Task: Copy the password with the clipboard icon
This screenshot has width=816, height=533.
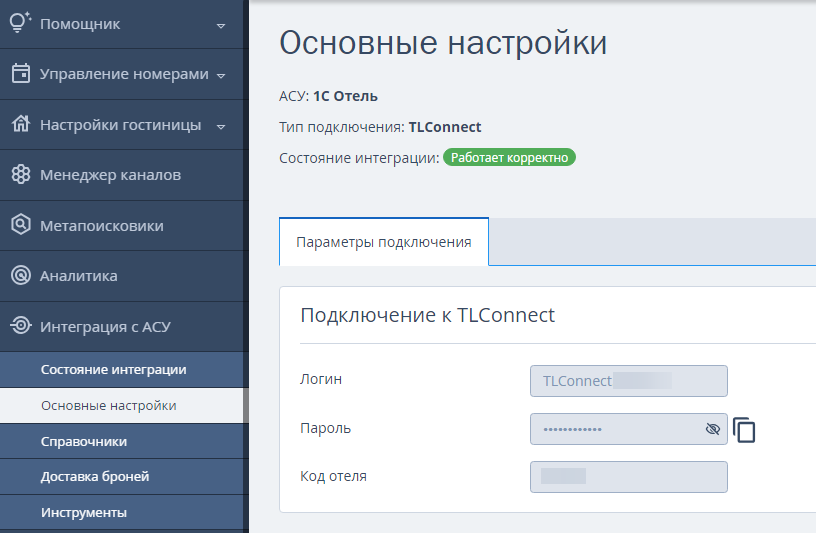Action: (744, 430)
